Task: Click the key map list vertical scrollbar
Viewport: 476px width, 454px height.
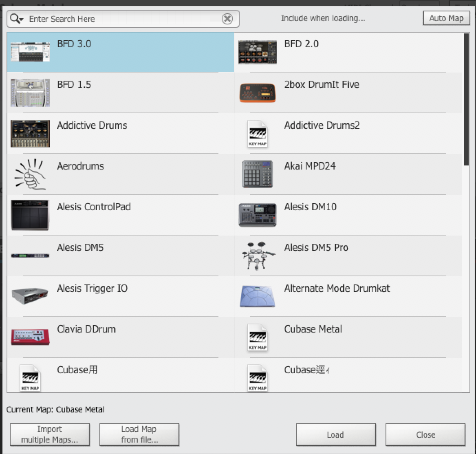Action: [466, 99]
